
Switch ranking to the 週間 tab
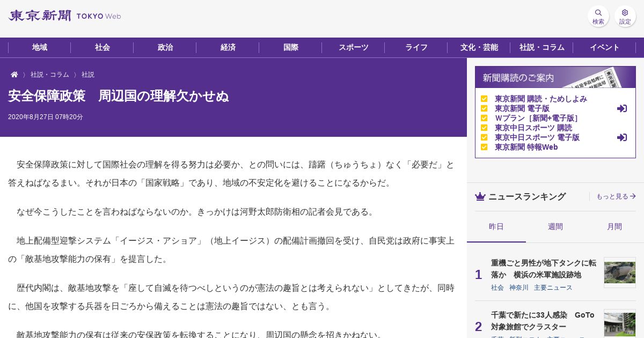click(x=555, y=226)
